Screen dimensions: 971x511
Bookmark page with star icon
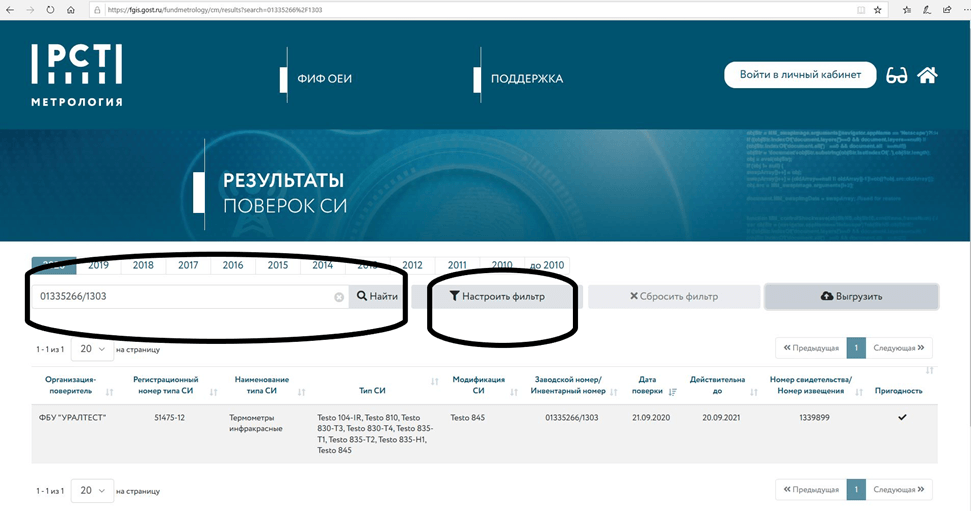coord(877,10)
